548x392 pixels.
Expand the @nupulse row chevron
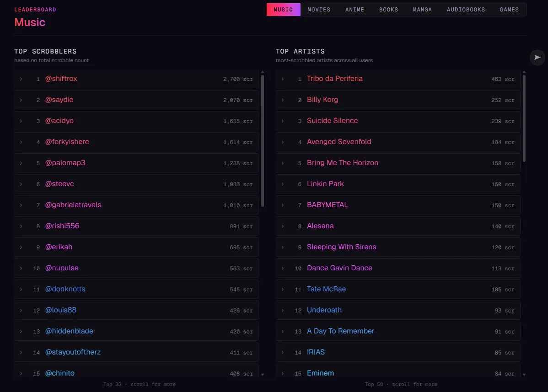tap(21, 268)
